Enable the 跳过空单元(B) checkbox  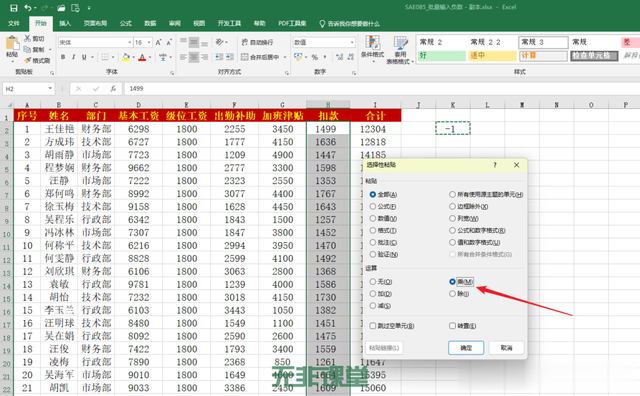(x=373, y=326)
